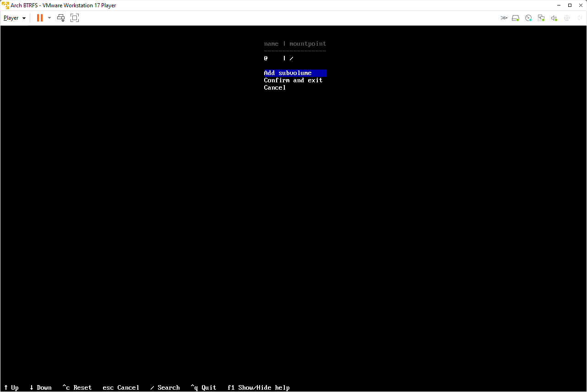The width and height of the screenshot is (587, 392).
Task: Open the Player menu
Action: (x=15, y=18)
